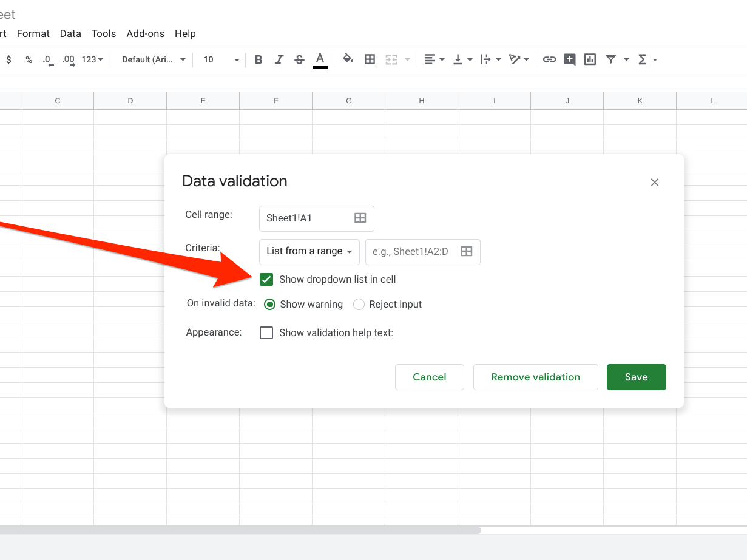The image size is (747, 560).
Task: Select column F header
Action: pos(276,101)
